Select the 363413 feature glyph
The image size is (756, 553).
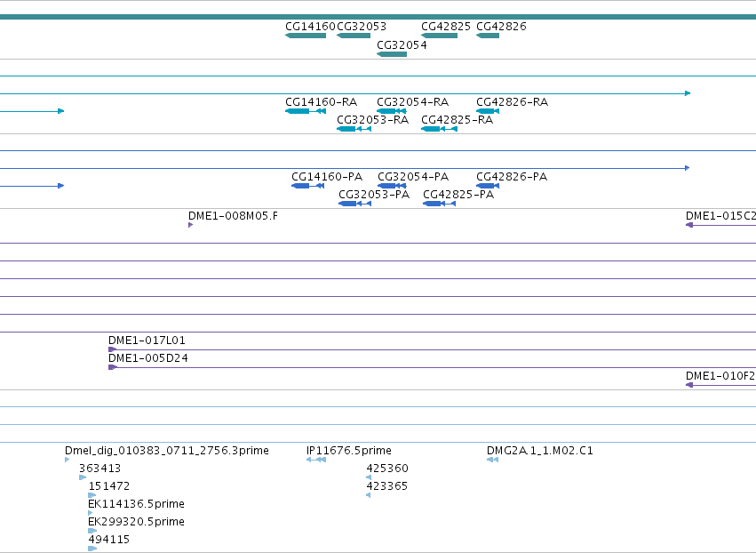(83, 477)
